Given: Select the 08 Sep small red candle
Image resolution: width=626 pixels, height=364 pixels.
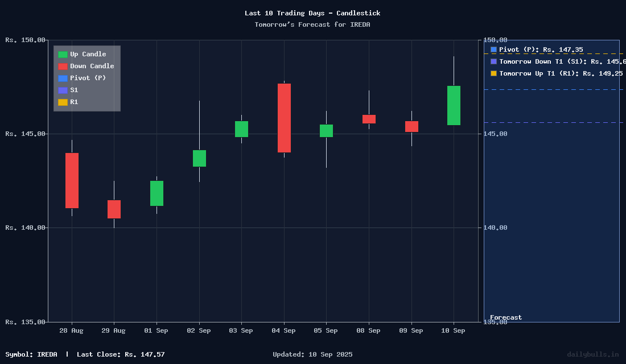Looking at the screenshot, I should coord(369,119).
